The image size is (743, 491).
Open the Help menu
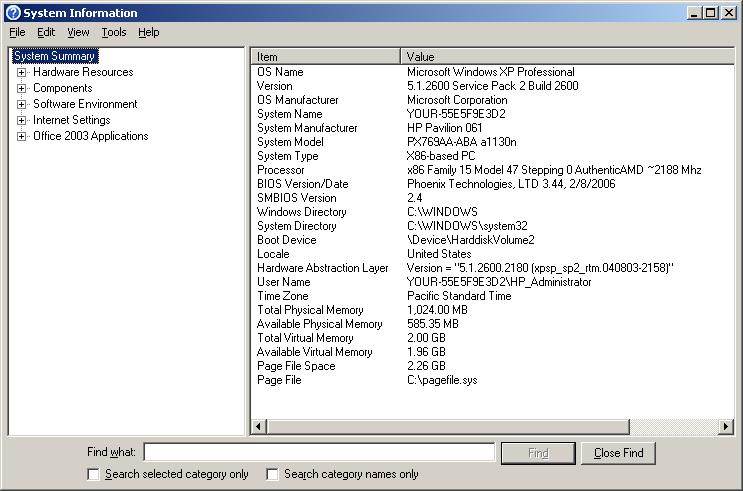pyautogui.click(x=148, y=32)
